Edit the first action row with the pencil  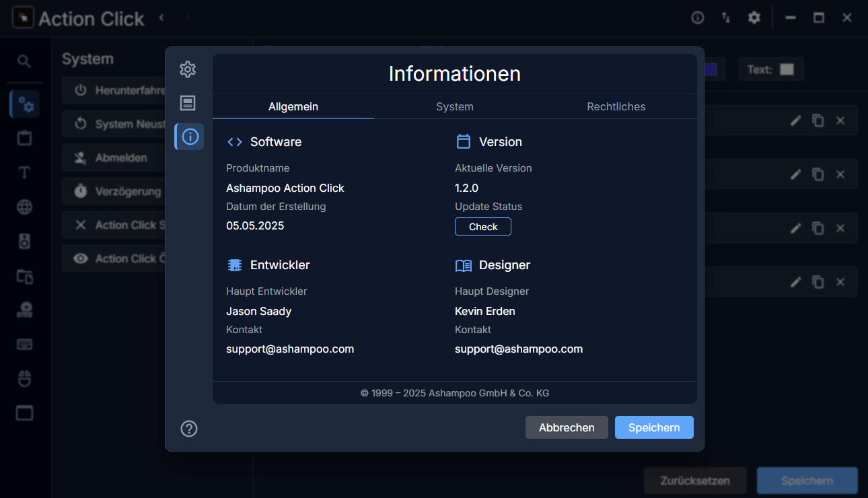click(x=795, y=120)
